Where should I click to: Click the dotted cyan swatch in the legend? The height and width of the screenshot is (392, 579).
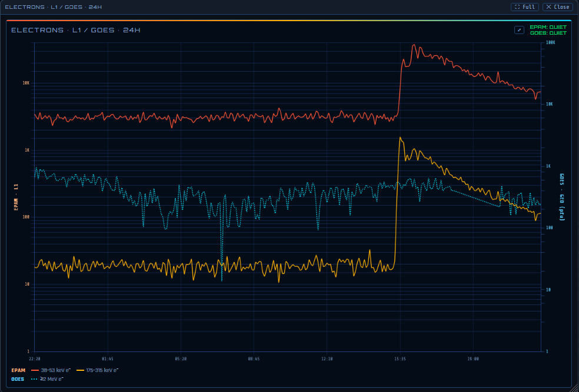coord(35,379)
